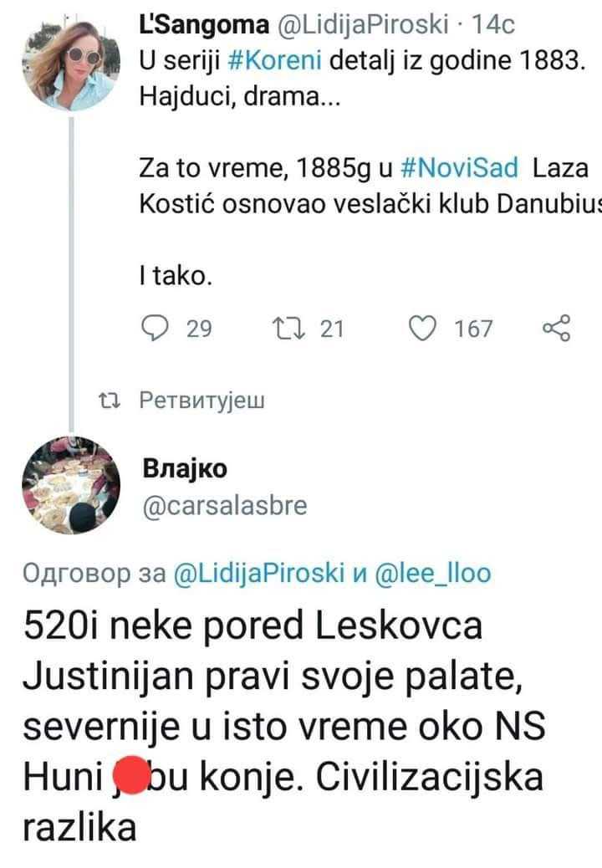
Task: Click the retweet arrows icon
Action: pyautogui.click(x=289, y=329)
